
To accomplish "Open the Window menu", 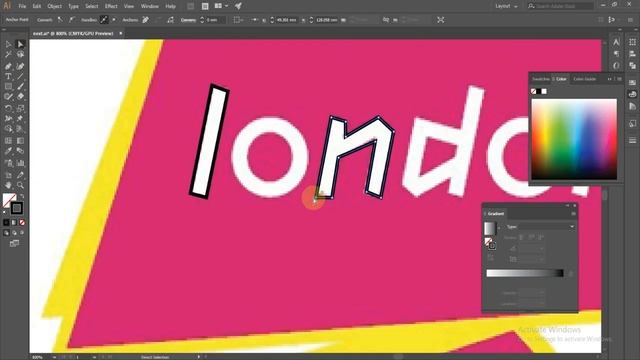I will (150, 6).
